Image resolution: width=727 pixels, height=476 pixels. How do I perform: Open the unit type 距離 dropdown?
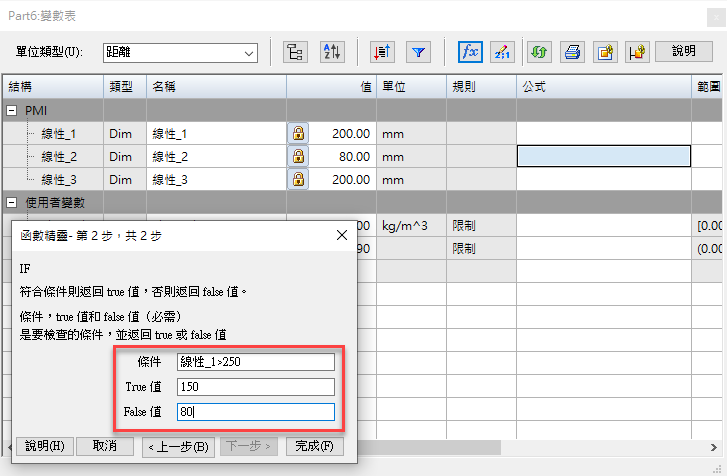coord(180,52)
